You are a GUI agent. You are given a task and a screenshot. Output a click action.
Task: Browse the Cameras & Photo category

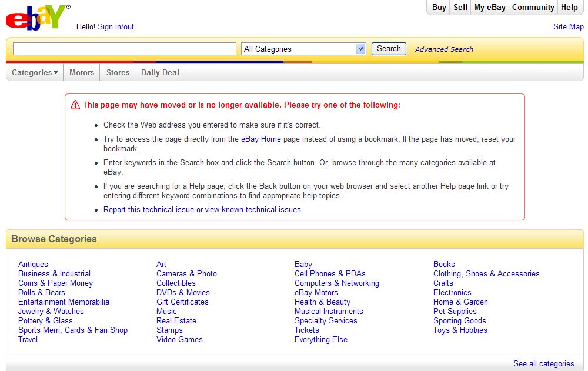(186, 274)
